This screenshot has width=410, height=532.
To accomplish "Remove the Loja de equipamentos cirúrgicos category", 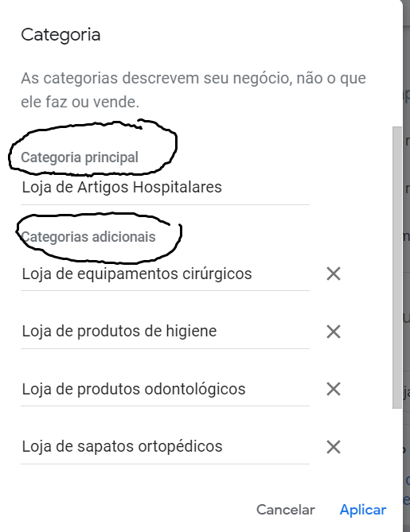I will click(x=334, y=274).
